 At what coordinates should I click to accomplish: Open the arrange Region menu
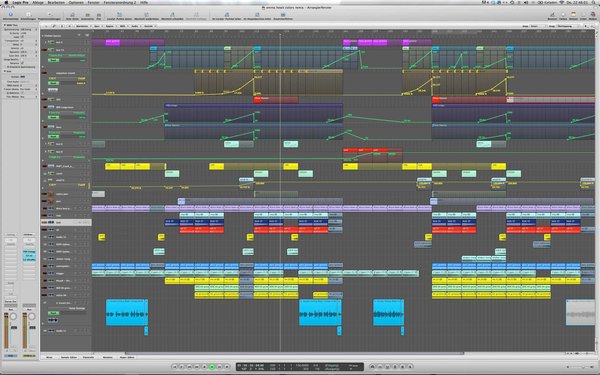coord(110,26)
